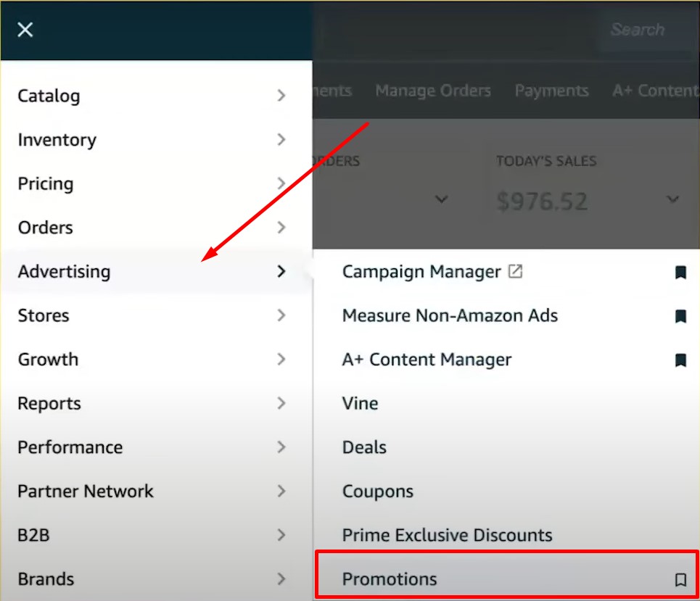The width and height of the screenshot is (700, 601).
Task: Toggle bookmark for A+ Content Manager
Action: point(680,360)
